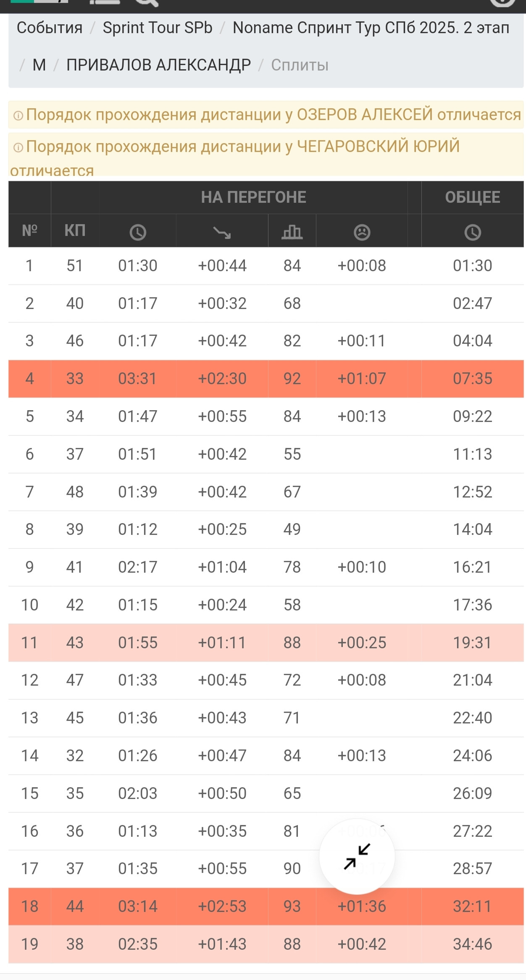
Task: Open the Sprint Tour SPb breadcrumb
Action: point(158,28)
